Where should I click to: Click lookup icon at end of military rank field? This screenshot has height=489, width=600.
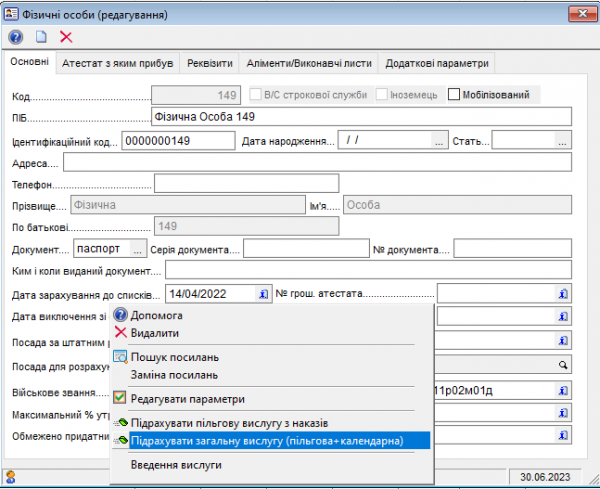pos(563,390)
